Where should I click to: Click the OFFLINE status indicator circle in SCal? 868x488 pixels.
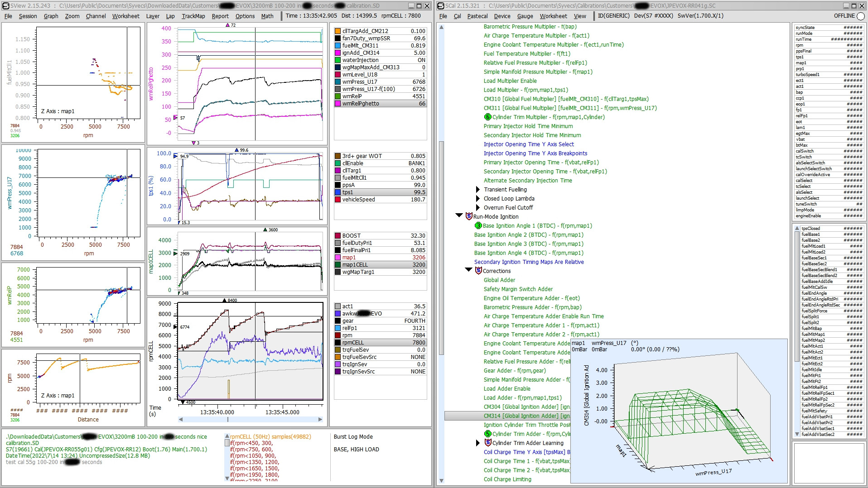[860, 15]
